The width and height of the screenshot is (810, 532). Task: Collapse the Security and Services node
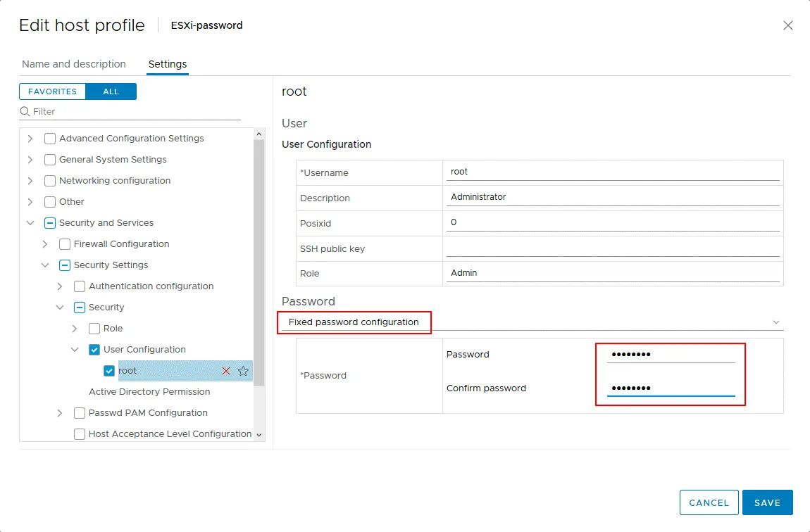30,223
